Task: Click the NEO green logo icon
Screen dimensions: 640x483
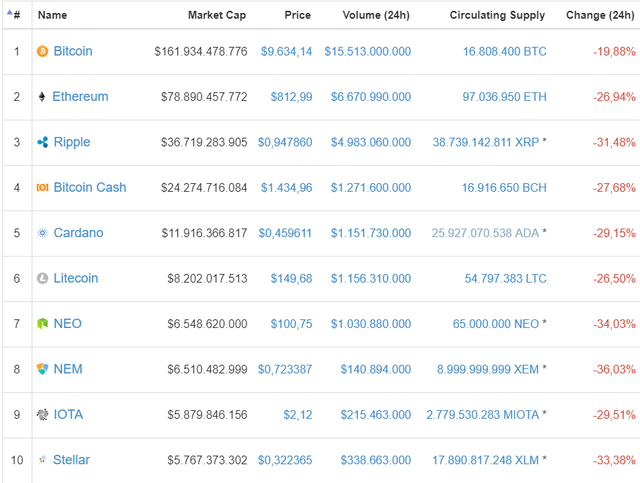Action: point(42,324)
